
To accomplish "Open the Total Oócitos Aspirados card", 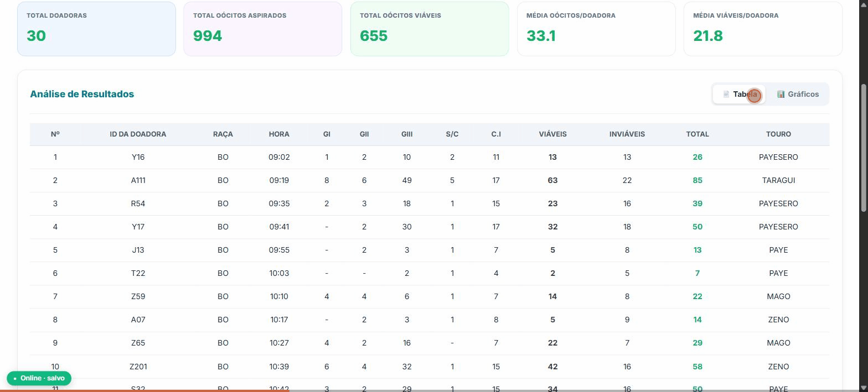I will [262, 29].
